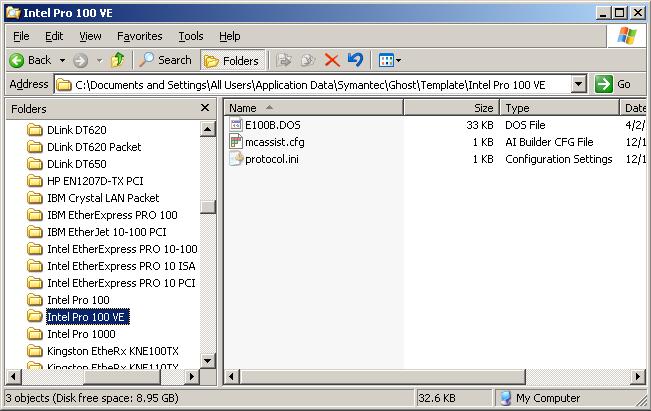Click file list horizontal scrollbar thumb
The image size is (651, 411).
pyautogui.click(x=383, y=377)
